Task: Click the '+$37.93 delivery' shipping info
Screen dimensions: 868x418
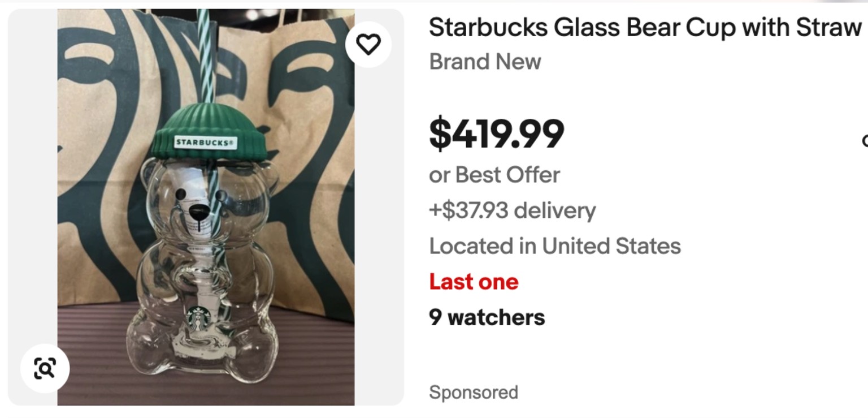Action: pyautogui.click(x=512, y=210)
